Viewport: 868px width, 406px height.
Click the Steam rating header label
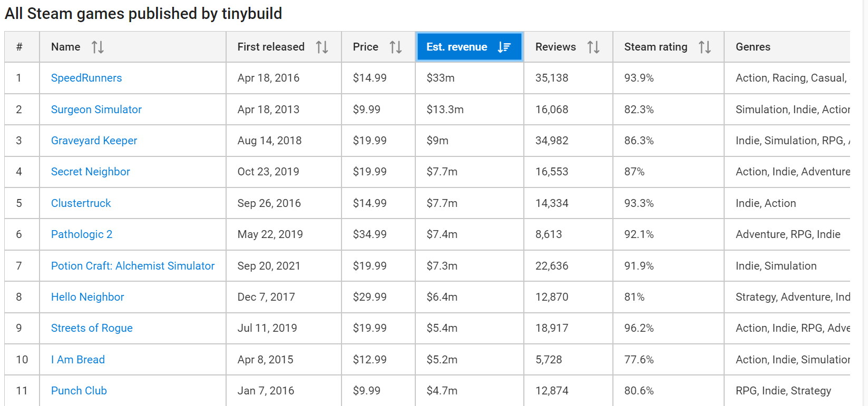656,47
